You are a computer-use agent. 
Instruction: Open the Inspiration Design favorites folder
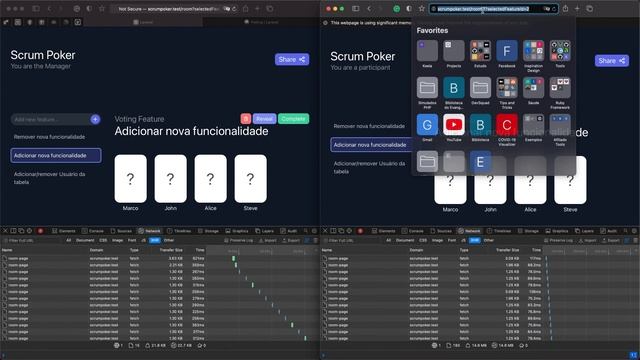pyautogui.click(x=533, y=51)
